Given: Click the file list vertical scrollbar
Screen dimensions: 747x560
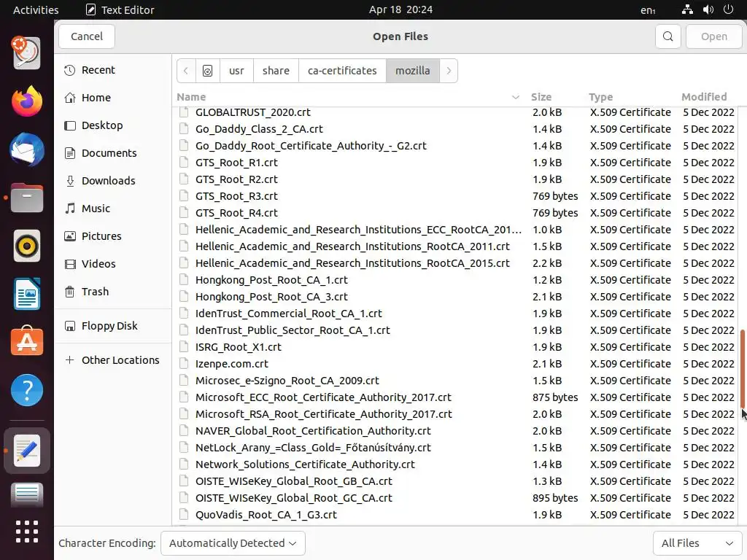Looking at the screenshot, I should (x=742, y=367).
